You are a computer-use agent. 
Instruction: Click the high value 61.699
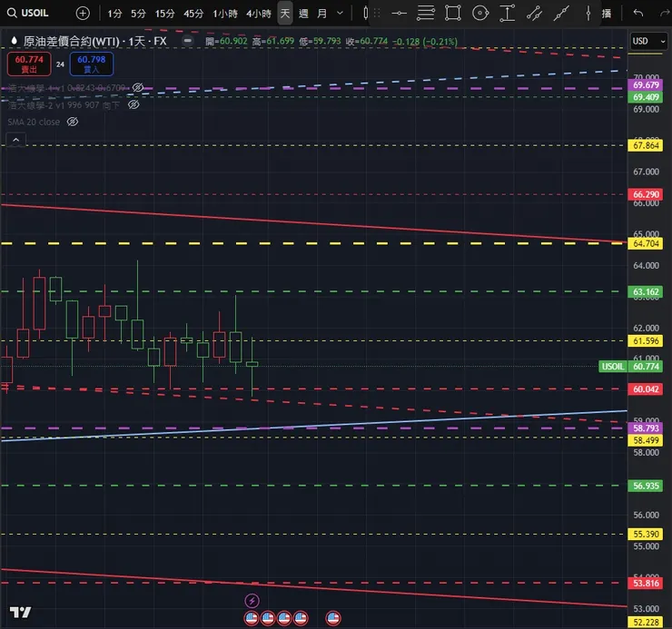pyautogui.click(x=281, y=41)
